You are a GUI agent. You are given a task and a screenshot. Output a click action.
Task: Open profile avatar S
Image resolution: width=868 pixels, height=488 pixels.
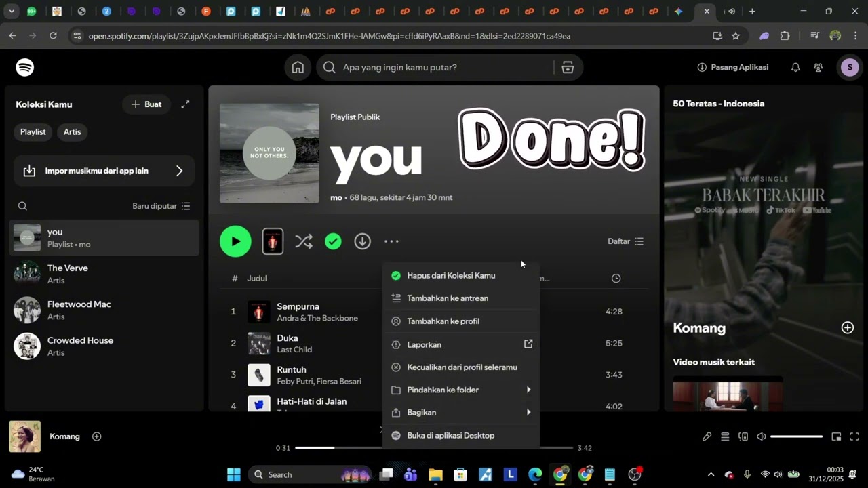pyautogui.click(x=850, y=67)
